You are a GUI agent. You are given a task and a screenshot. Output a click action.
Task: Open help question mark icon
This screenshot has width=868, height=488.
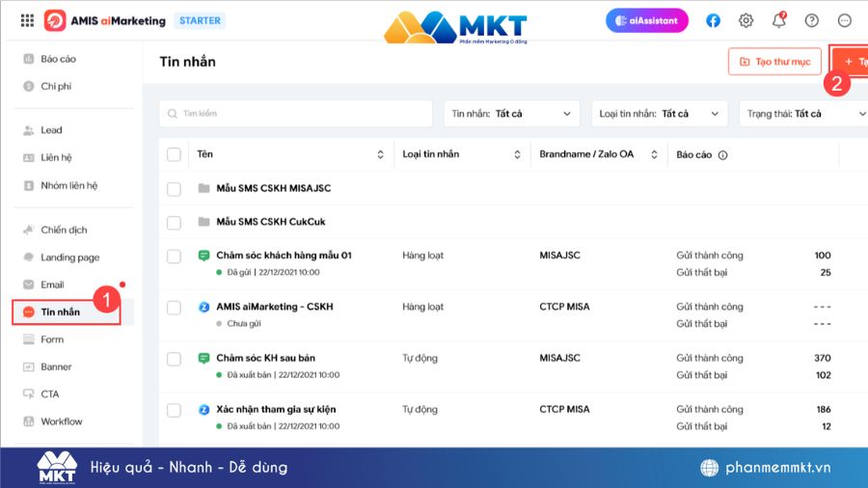[811, 20]
